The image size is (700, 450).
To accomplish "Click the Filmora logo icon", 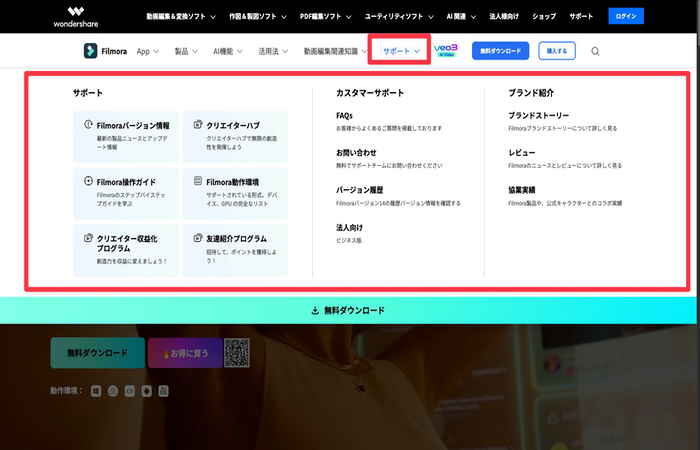I will point(93,51).
